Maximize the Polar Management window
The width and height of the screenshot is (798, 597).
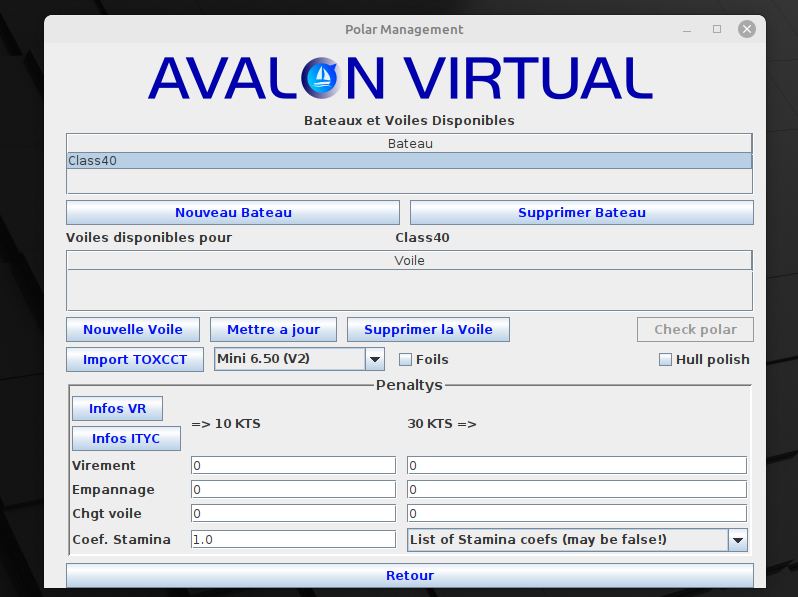[x=717, y=30]
